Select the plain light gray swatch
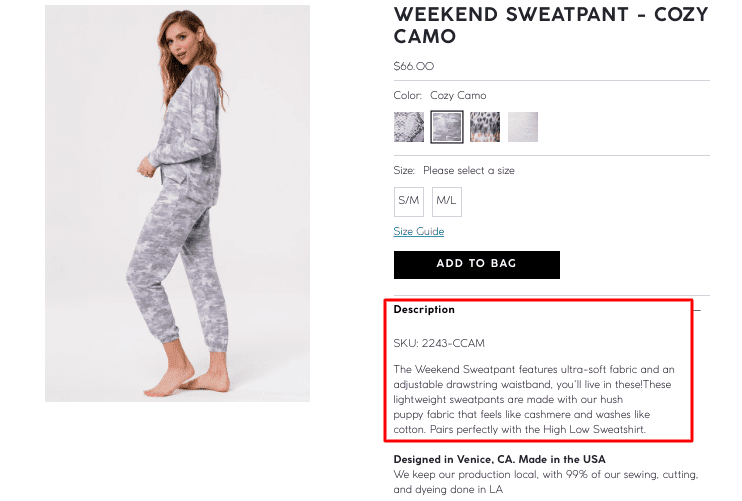The image size is (742, 501). tap(523, 127)
